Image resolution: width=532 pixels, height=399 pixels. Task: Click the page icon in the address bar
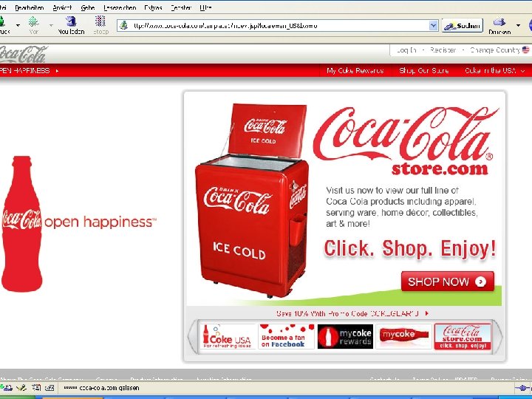point(124,25)
